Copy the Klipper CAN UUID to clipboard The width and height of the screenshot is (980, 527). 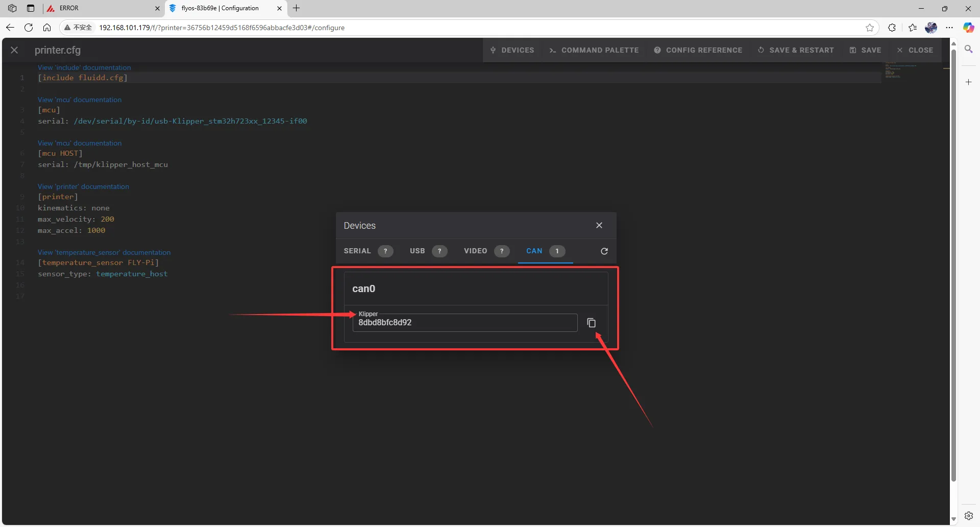tap(591, 323)
